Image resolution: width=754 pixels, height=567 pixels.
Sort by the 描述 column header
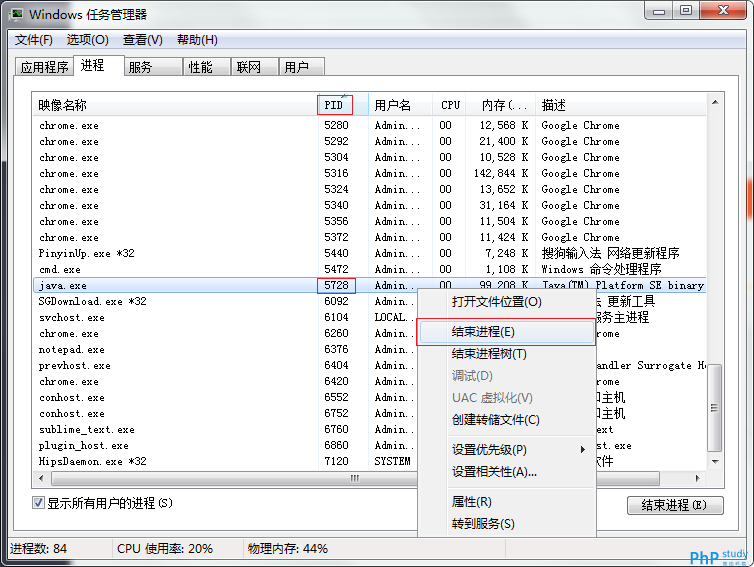[620, 105]
